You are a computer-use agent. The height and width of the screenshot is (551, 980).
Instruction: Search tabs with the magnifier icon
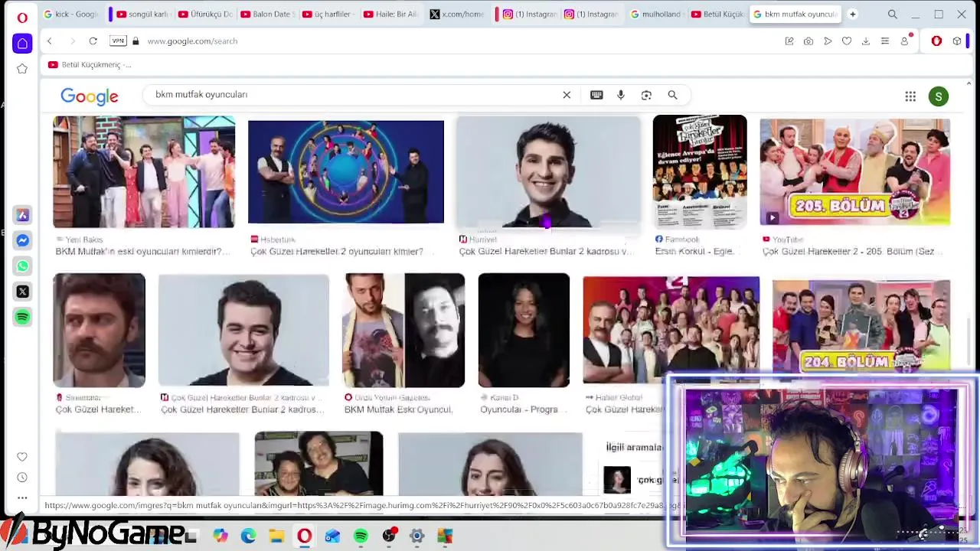coord(893,14)
